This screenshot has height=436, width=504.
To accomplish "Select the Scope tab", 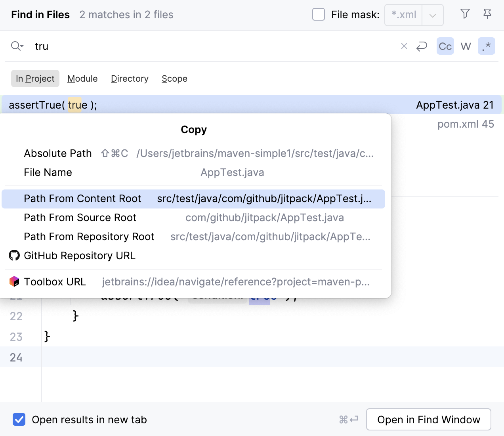I will [x=174, y=78].
